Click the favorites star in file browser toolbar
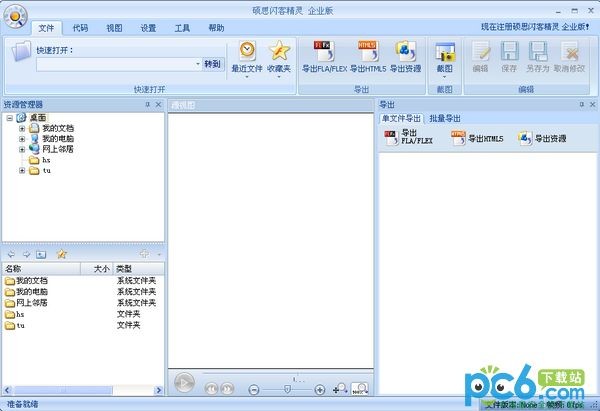 pyautogui.click(x=62, y=254)
